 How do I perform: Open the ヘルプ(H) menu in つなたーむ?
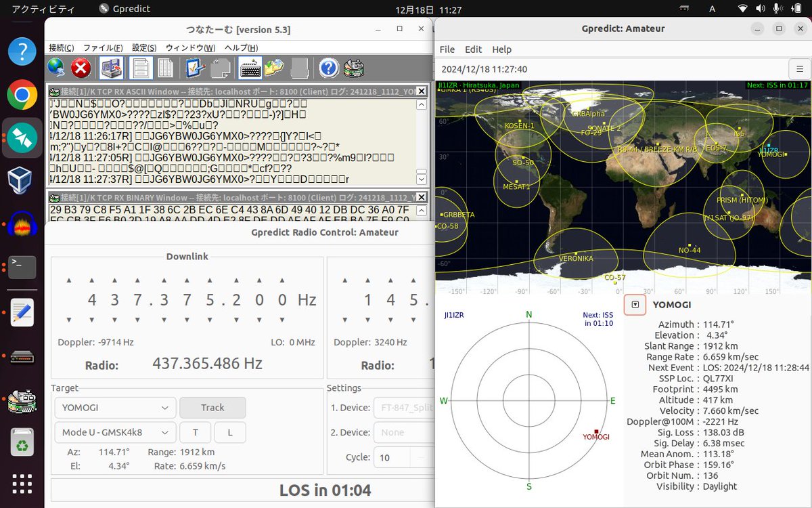coord(242,48)
